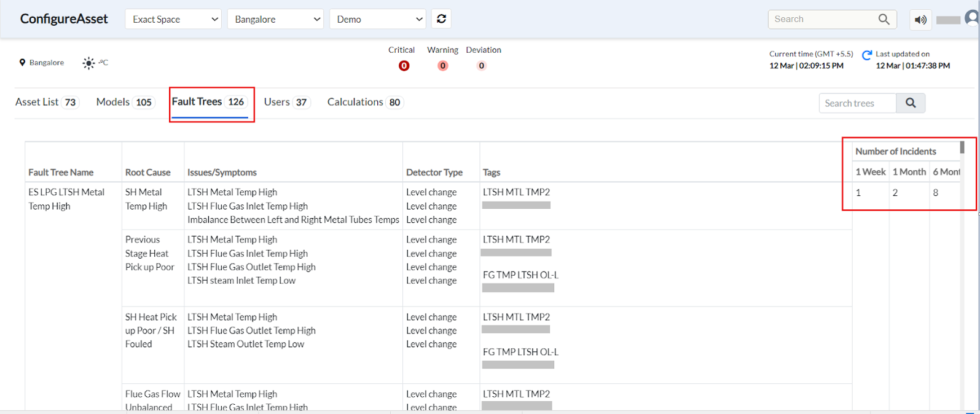This screenshot has width=980, height=414.
Task: Click the 6 Month incident count 8
Action: coord(936,193)
